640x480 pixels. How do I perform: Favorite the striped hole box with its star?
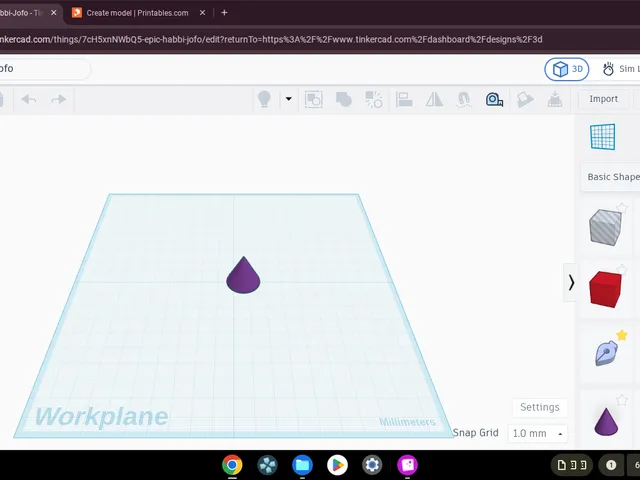pyautogui.click(x=622, y=208)
